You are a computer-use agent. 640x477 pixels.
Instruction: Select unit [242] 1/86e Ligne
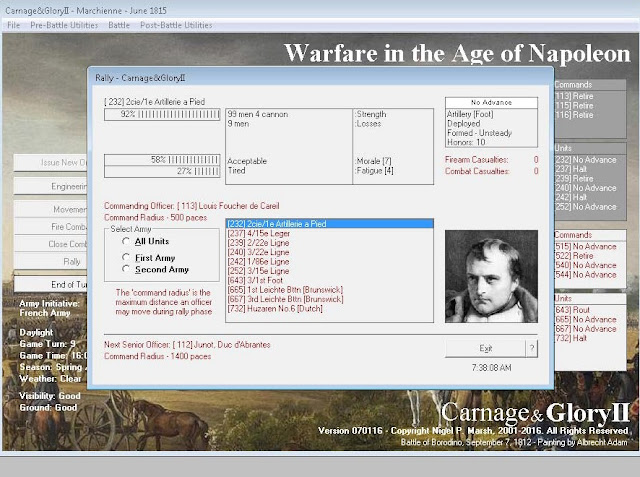[x=329, y=262]
